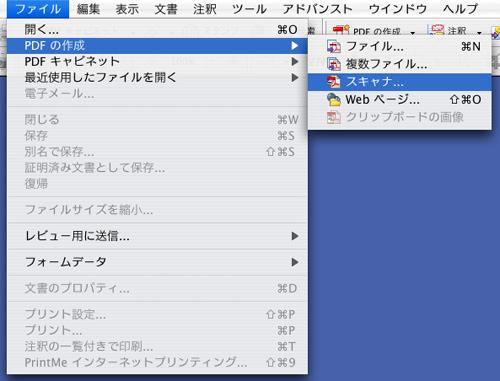
Task: Expand 最近使用したファイルを開く submenu
Action: 157,78
